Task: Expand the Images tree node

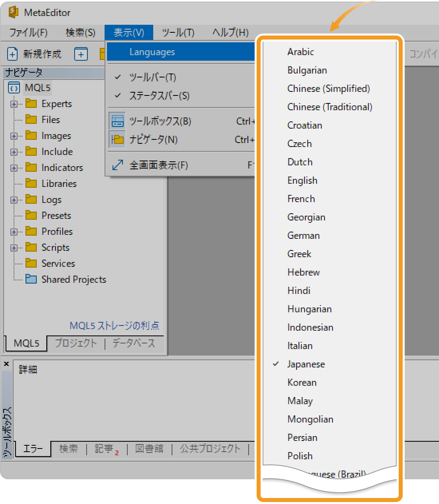Action: pyautogui.click(x=14, y=136)
